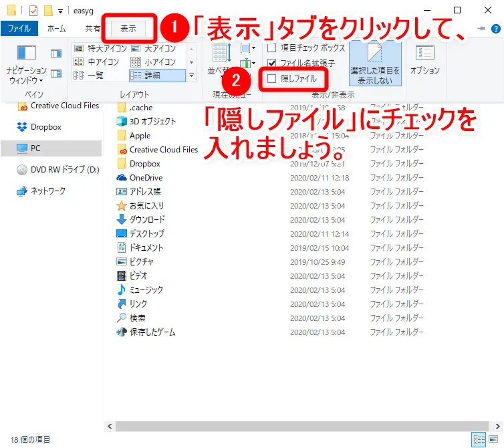This screenshot has height=448, width=504.
Task: Select DVD RW ドライブ (D:) in navigation
Action: point(58,169)
